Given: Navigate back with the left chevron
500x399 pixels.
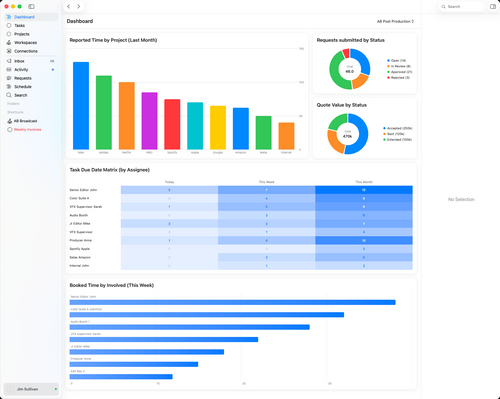Looking at the screenshot, I should pos(69,6).
